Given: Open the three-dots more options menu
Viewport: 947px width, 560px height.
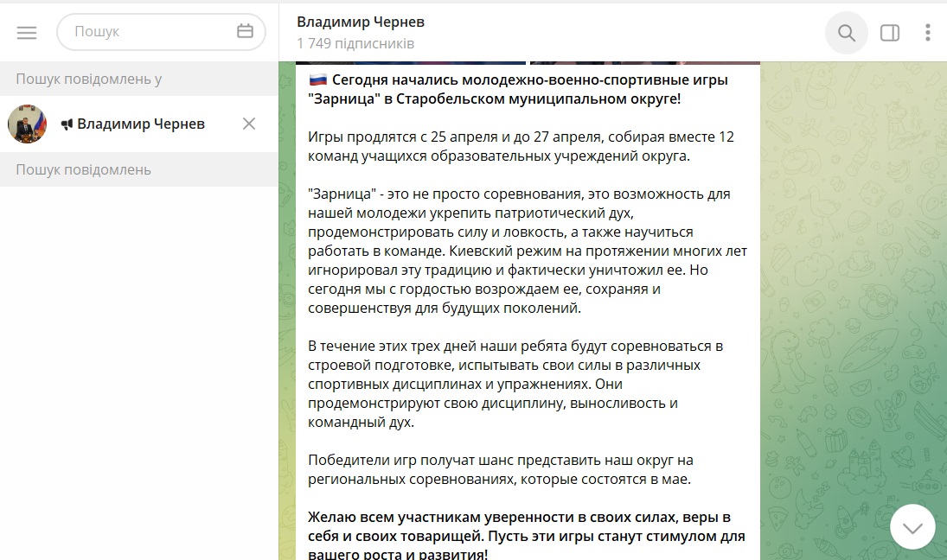Looking at the screenshot, I should [x=928, y=33].
